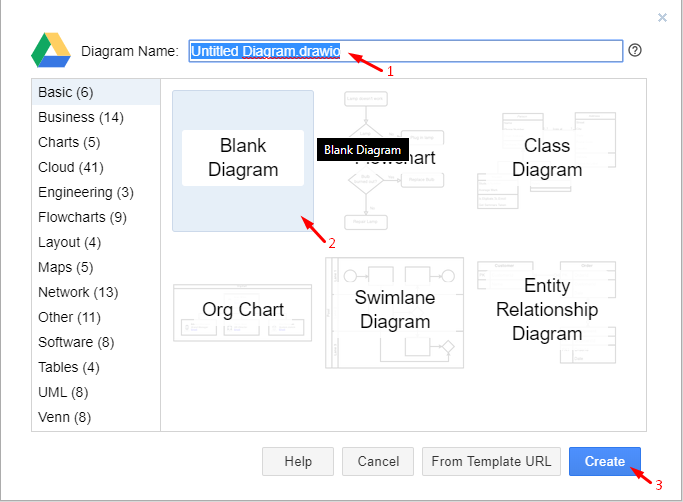Select the Blank Diagram template

coord(243,160)
